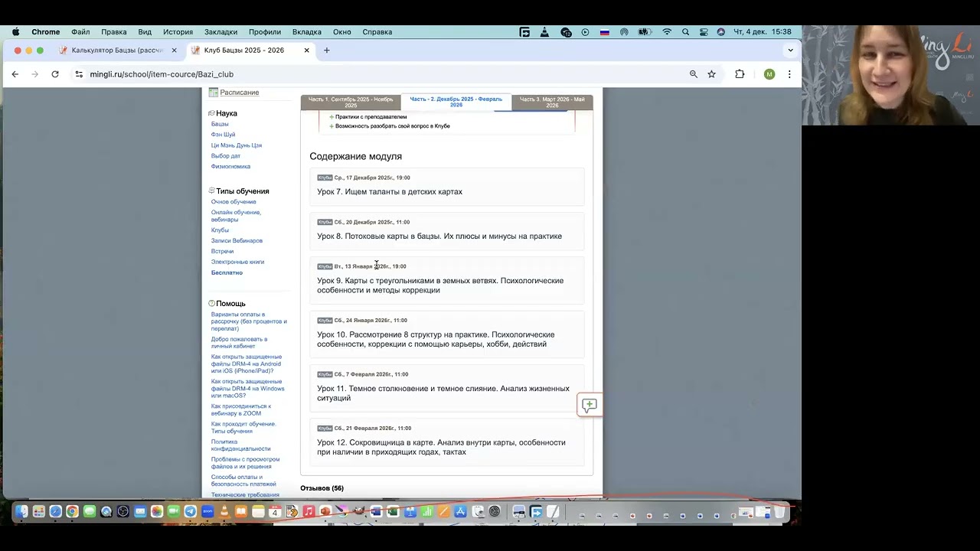Open the Правка menu
980x551 pixels.
[114, 32]
